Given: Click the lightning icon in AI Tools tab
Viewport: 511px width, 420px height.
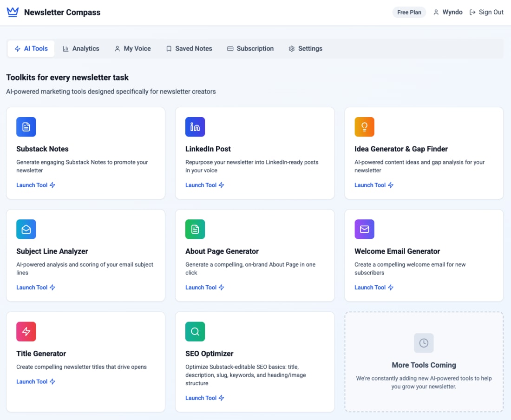Looking at the screenshot, I should 18,48.
